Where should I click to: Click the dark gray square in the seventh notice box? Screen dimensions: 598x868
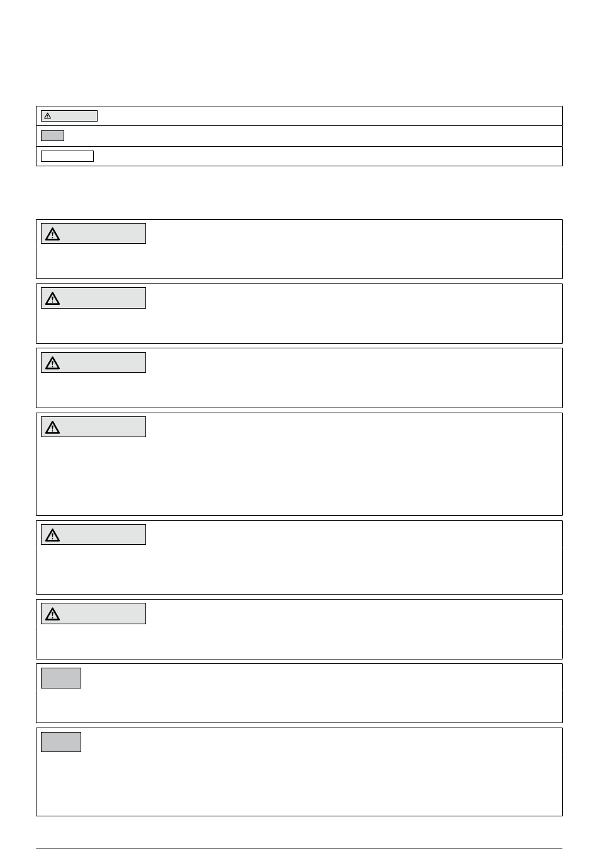click(x=61, y=678)
